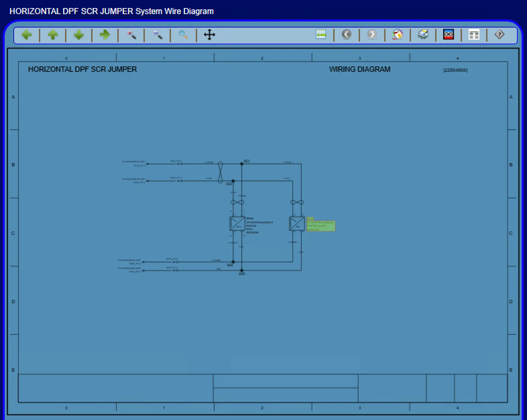Zoom in with the plus magnifier

click(131, 35)
